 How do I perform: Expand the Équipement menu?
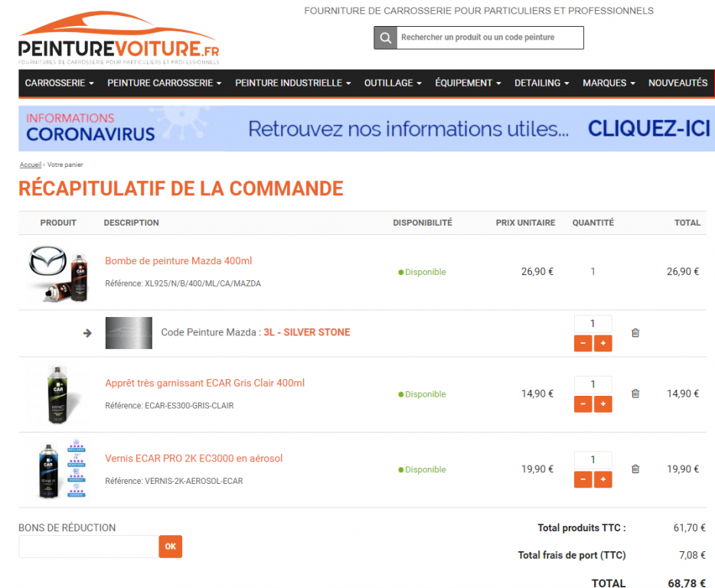pos(468,83)
